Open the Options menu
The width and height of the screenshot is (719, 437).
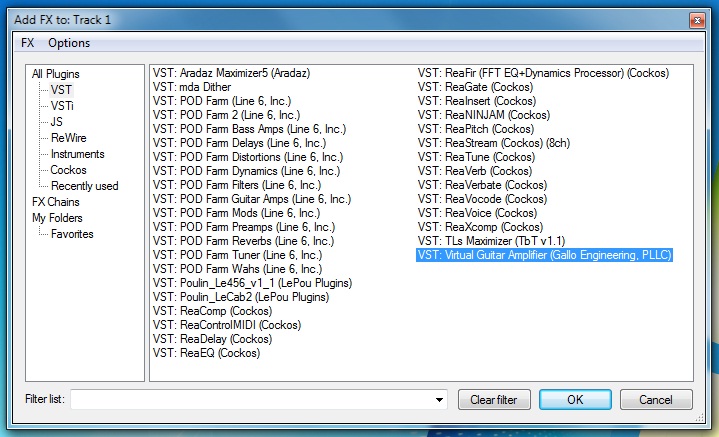[x=69, y=43]
